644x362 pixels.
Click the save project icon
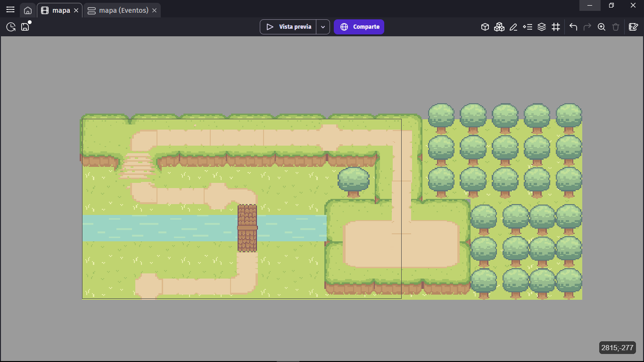[25, 26]
